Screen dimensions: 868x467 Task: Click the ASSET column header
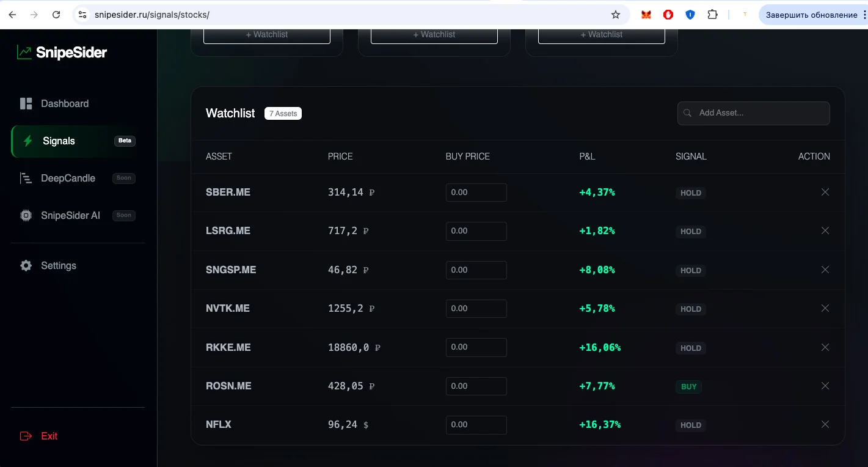click(219, 156)
